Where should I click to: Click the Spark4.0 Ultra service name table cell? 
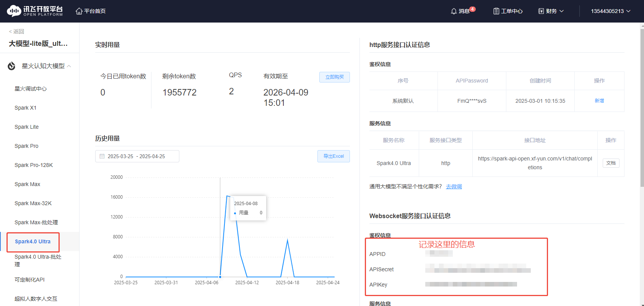(x=394, y=163)
